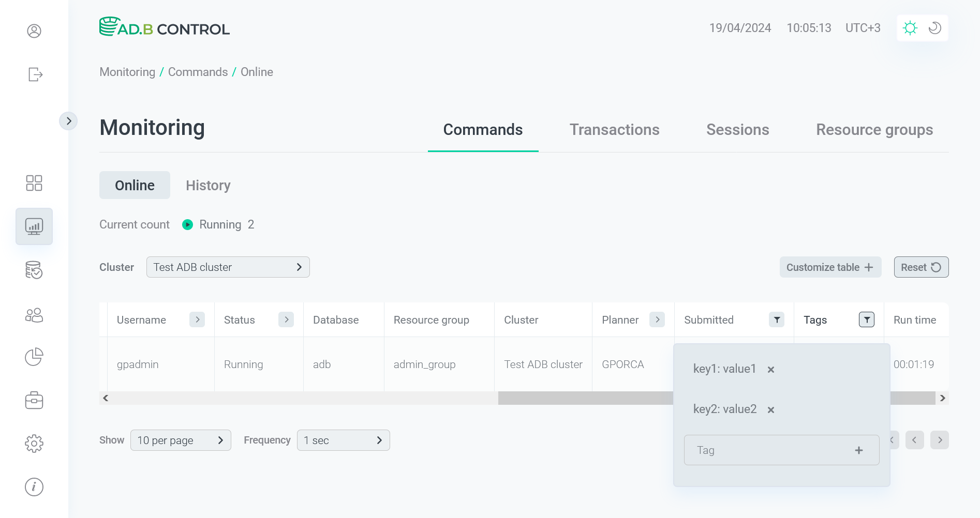Screen dimensions: 980x518
Task: Open the pie chart section in sidebar
Action: click(34, 357)
